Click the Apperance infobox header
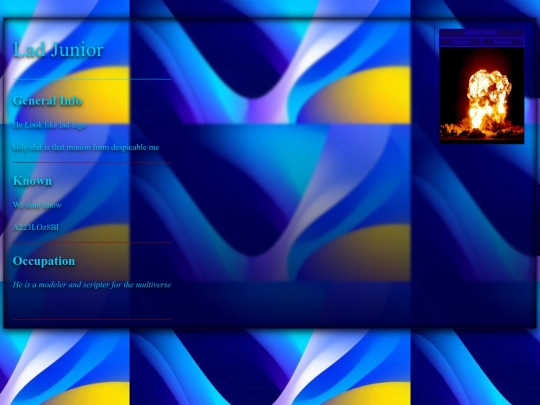 click(482, 33)
